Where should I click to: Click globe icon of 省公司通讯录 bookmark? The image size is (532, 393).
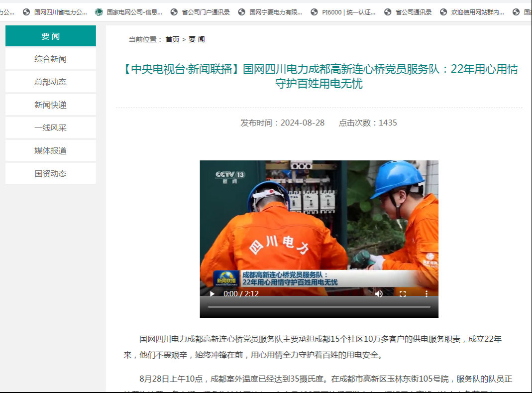click(388, 12)
